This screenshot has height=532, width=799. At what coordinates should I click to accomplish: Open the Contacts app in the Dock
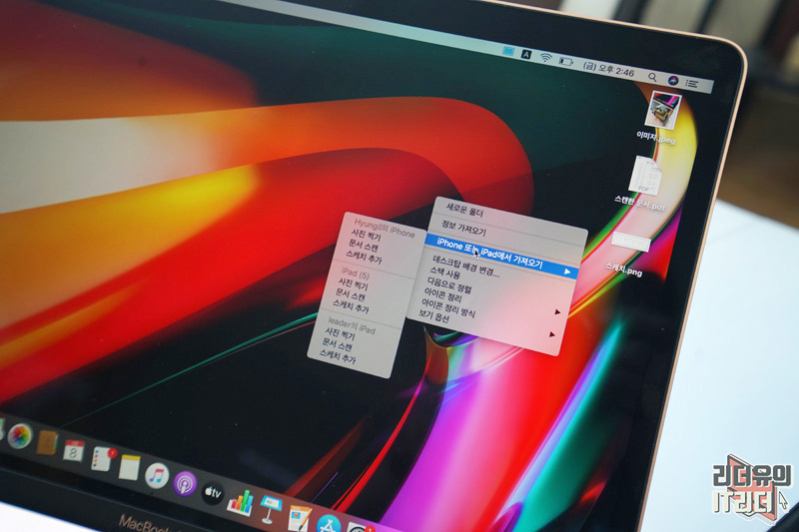(47, 442)
